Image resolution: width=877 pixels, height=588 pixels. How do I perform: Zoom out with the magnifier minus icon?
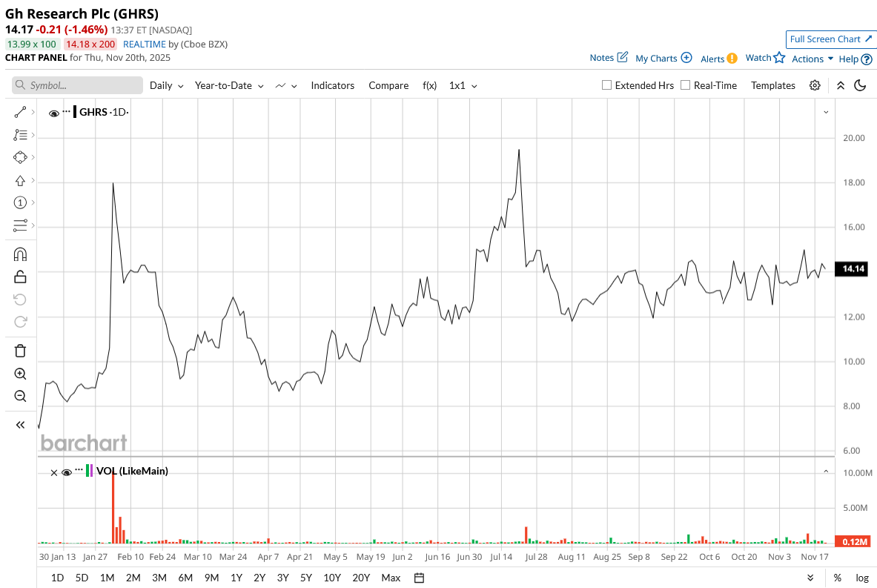tap(20, 396)
